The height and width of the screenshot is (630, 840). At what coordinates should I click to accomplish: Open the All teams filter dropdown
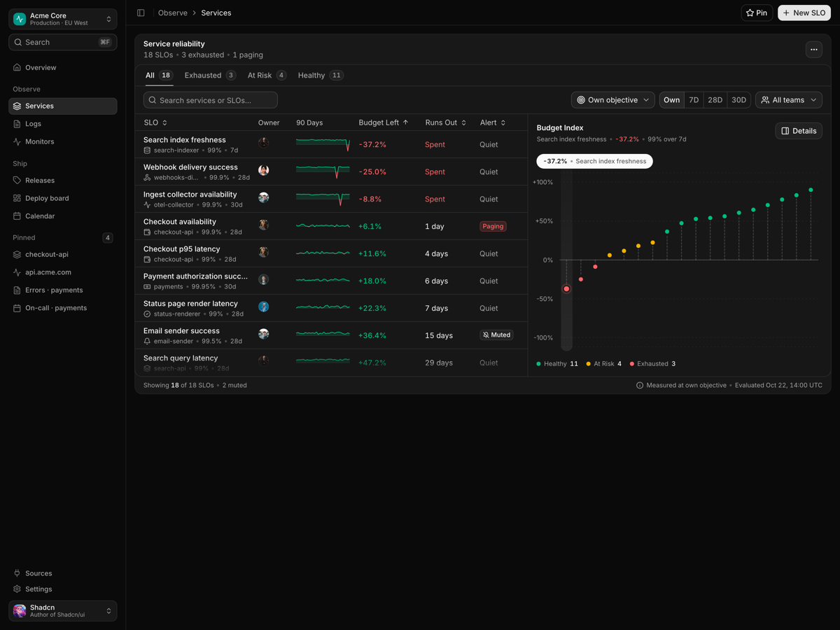coord(789,100)
